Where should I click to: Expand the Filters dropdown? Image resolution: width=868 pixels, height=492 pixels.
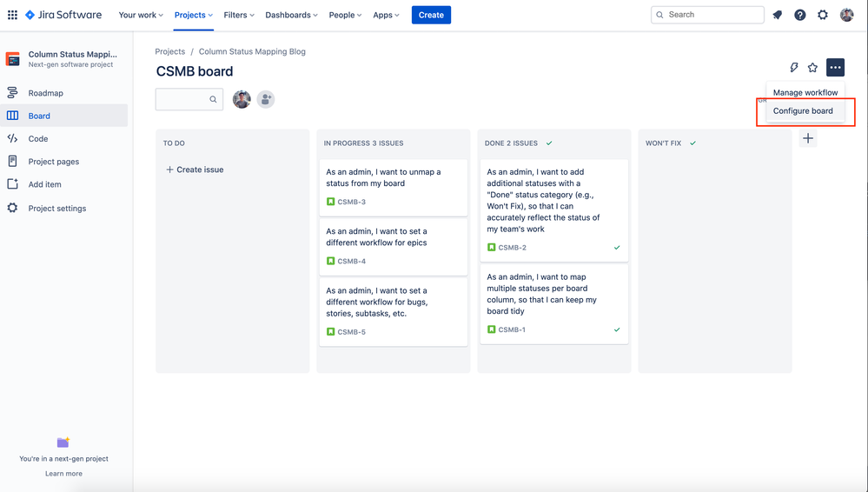coord(239,15)
